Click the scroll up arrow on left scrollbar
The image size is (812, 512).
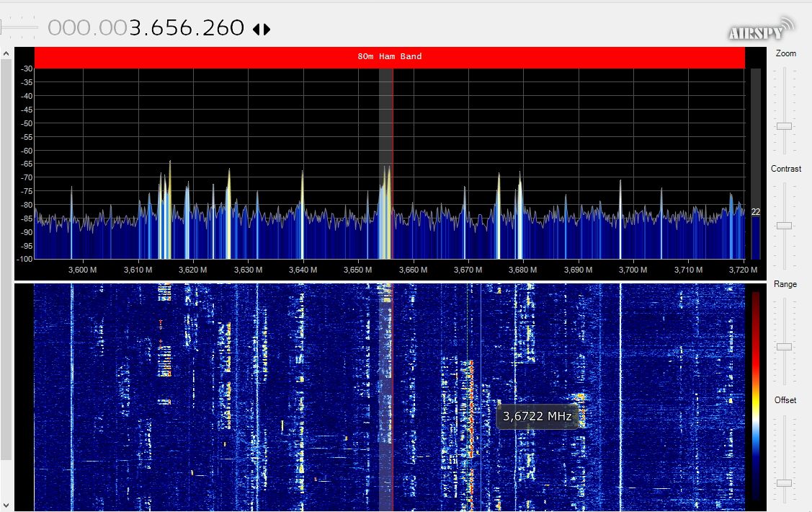pyautogui.click(x=6, y=53)
